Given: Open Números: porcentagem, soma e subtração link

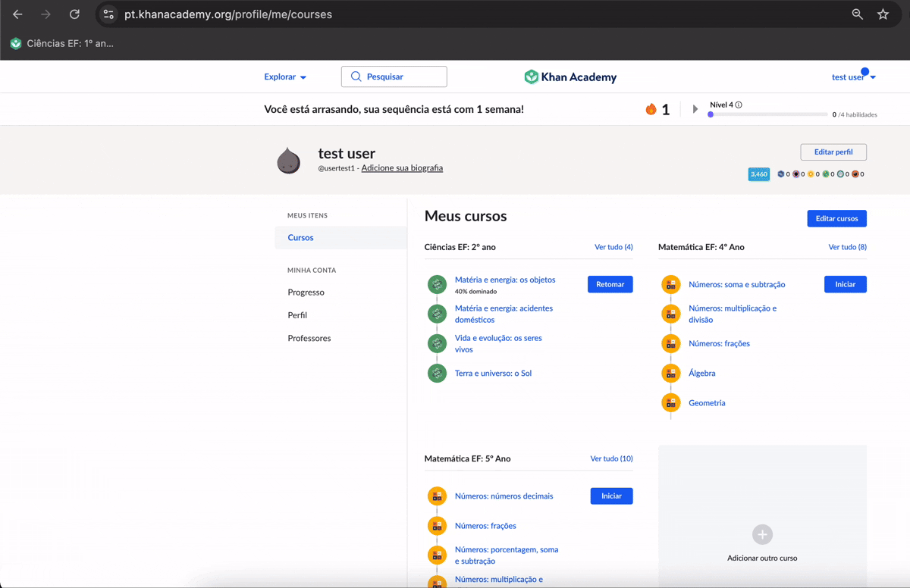Looking at the screenshot, I should click(507, 555).
